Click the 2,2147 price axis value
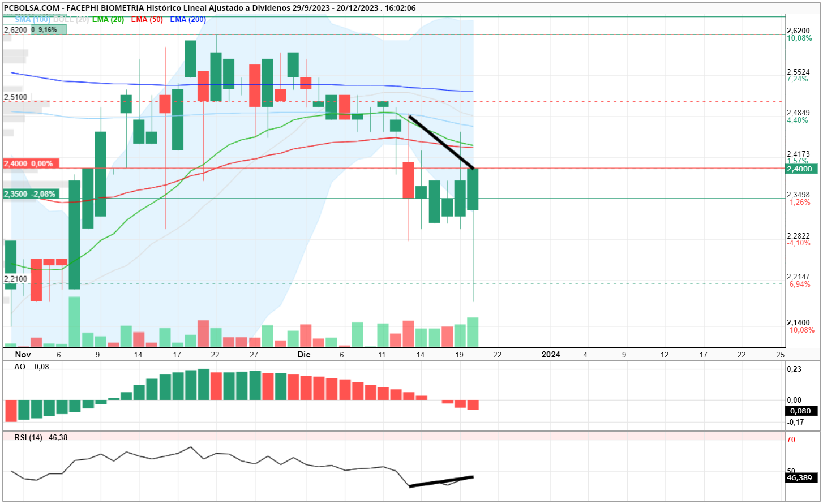The width and height of the screenshot is (823, 504). tap(798, 277)
